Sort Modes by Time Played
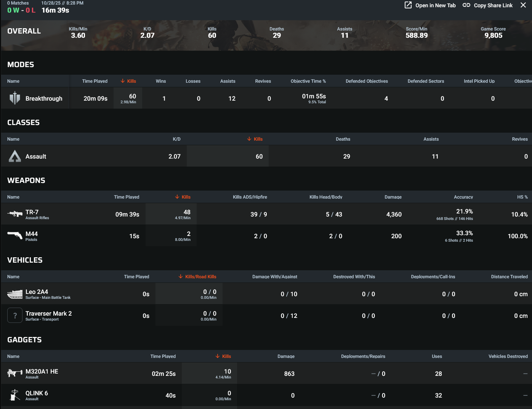This screenshot has width=532, height=409. (95, 81)
